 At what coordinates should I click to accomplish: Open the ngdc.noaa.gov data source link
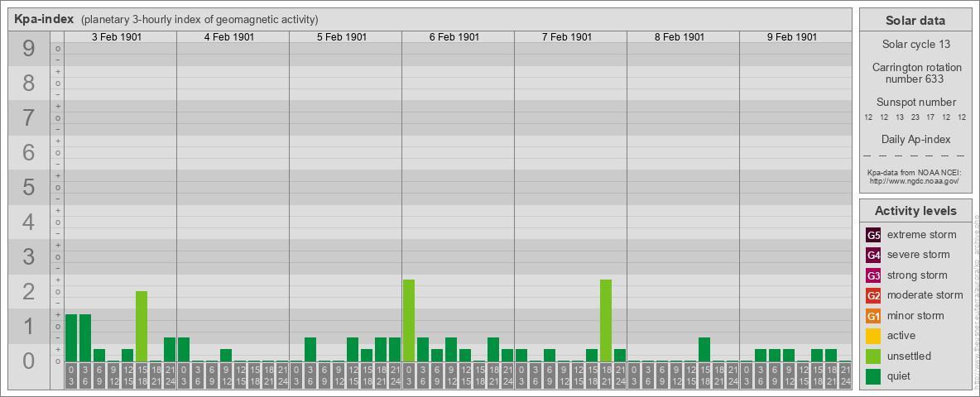914,180
